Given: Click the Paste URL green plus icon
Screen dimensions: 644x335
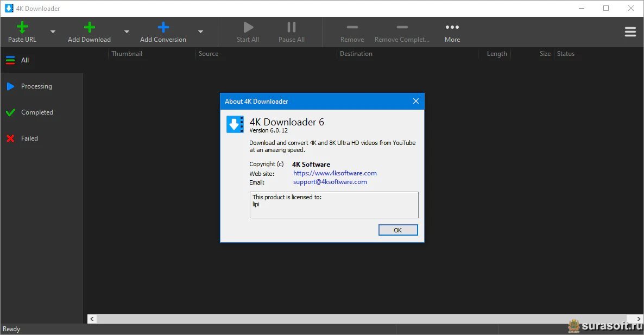Looking at the screenshot, I should [22, 28].
